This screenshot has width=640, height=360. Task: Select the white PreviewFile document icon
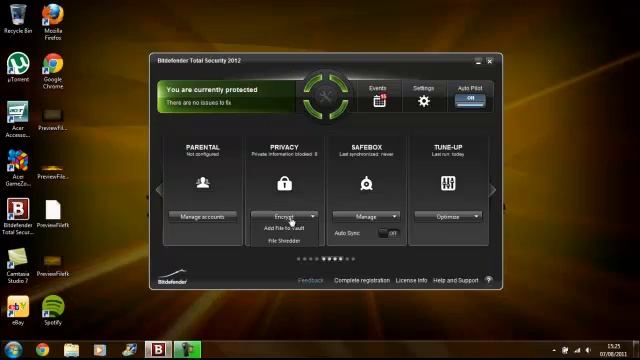[53, 213]
